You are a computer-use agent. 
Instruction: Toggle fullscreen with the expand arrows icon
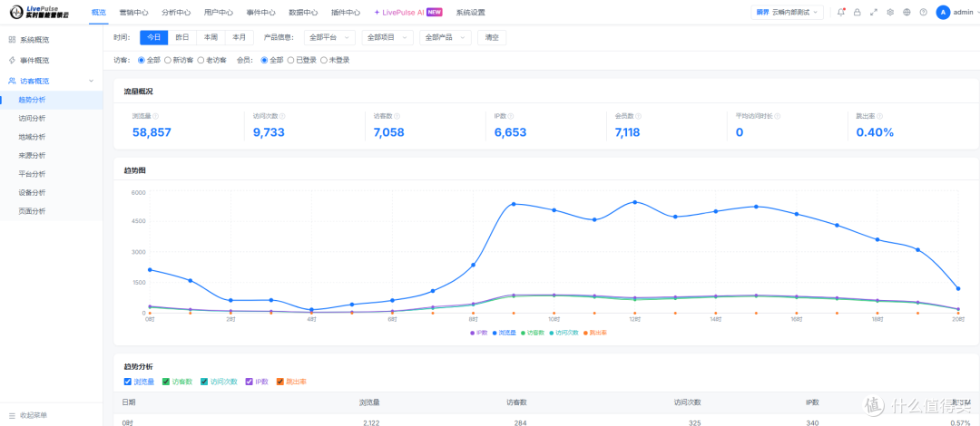(x=874, y=12)
